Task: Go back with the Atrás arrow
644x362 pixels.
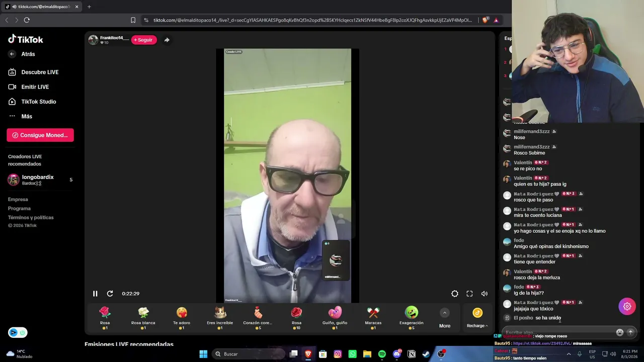Action: click(x=12, y=54)
